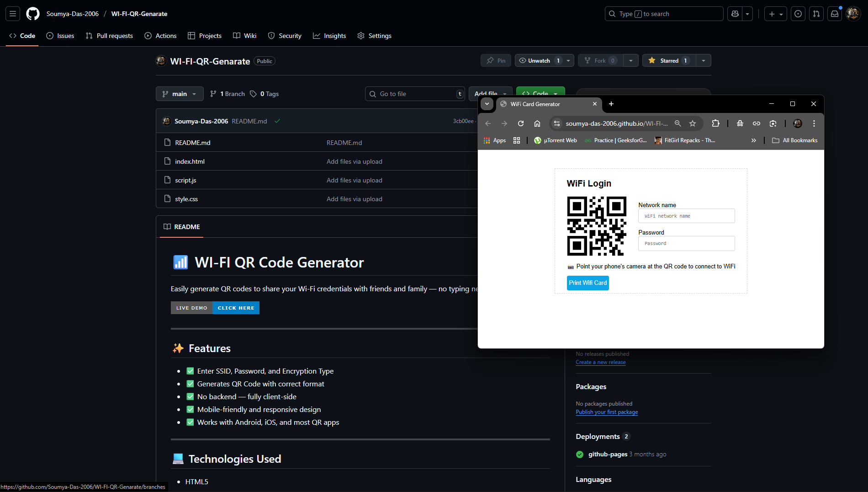Open the Pull requests tab
Image resolution: width=868 pixels, height=492 pixels.
click(109, 36)
